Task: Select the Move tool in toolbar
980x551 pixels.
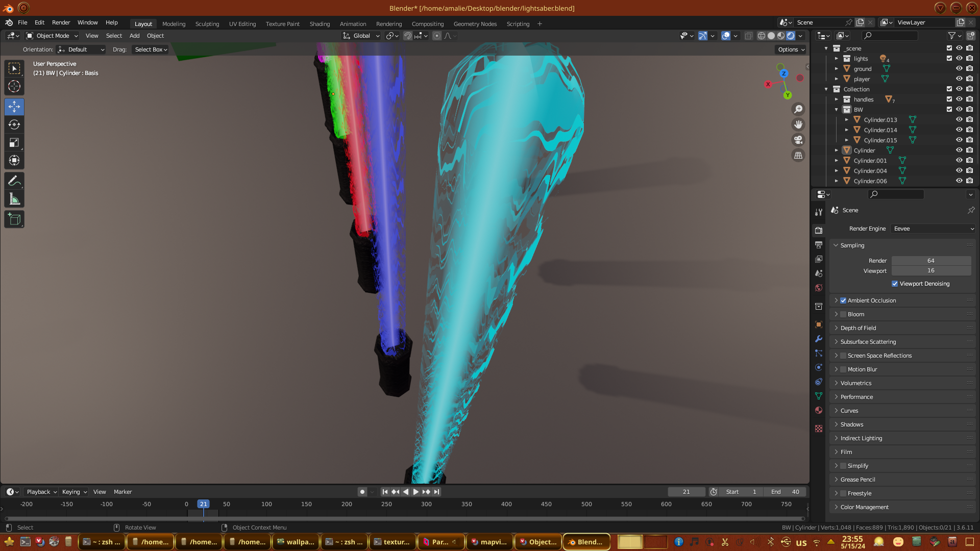Action: [14, 107]
